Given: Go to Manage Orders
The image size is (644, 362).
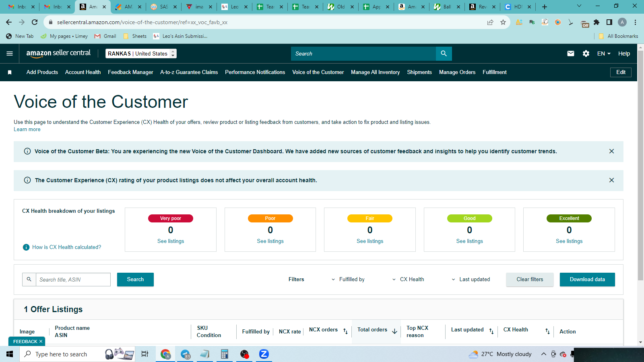Looking at the screenshot, I should pyautogui.click(x=457, y=72).
